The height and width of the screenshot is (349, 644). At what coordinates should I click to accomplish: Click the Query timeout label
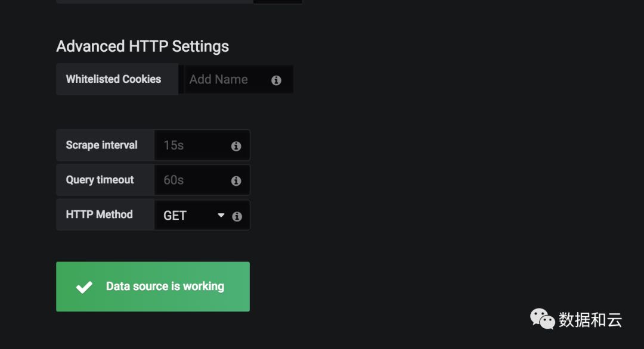coord(100,180)
